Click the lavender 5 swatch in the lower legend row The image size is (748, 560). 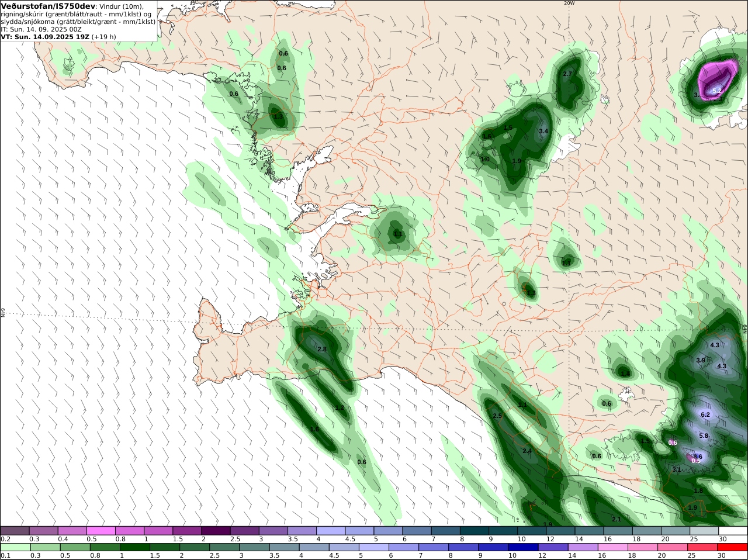[373, 547]
